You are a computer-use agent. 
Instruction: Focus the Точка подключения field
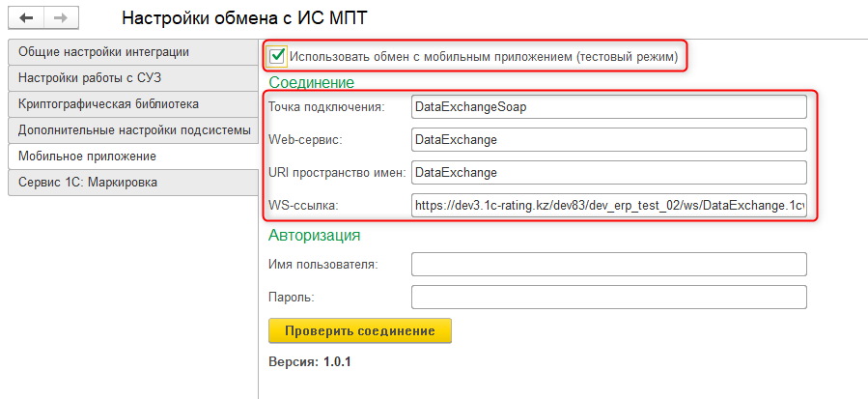pos(609,107)
